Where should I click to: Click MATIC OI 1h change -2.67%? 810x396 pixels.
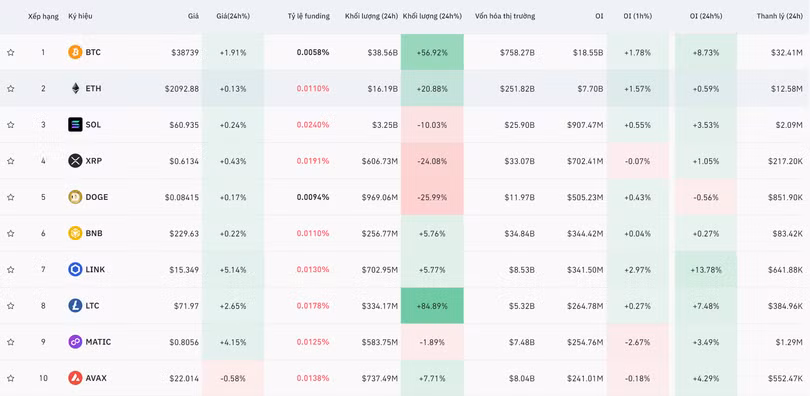click(x=637, y=342)
